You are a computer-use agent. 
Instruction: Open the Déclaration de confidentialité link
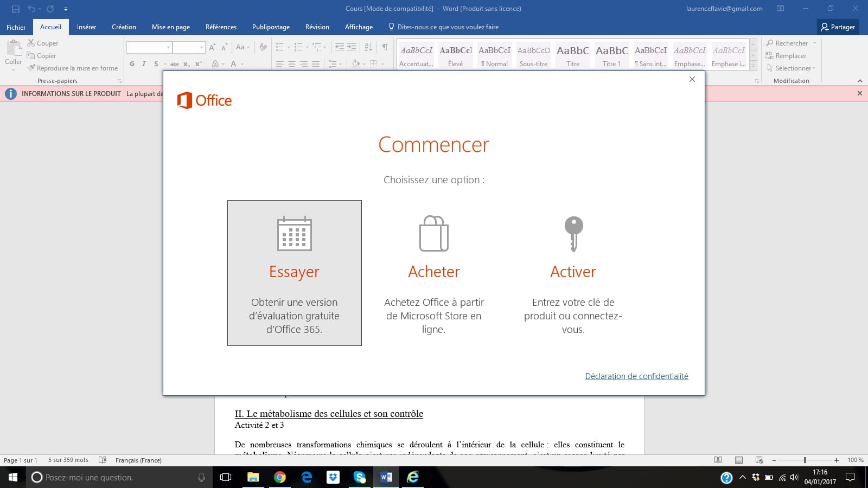click(636, 376)
